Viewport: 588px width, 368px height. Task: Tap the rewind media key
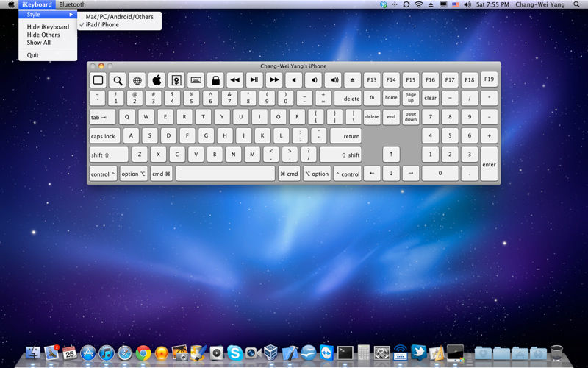[234, 80]
